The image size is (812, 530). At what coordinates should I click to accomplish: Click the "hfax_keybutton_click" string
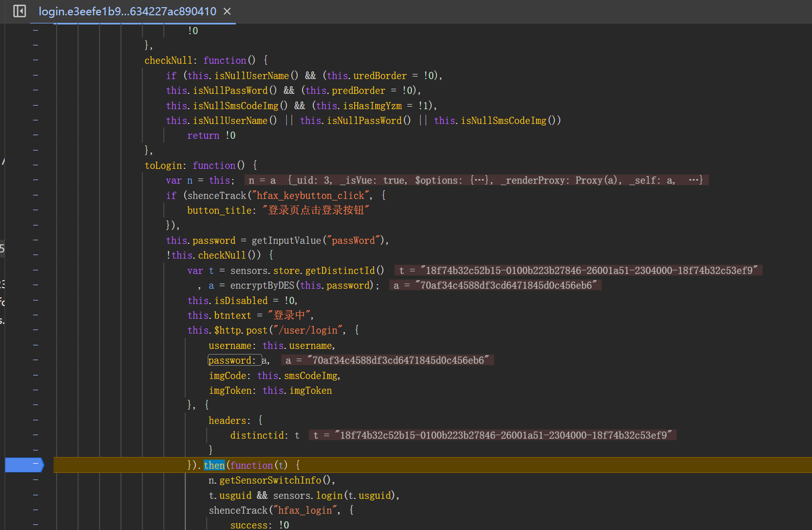click(311, 195)
